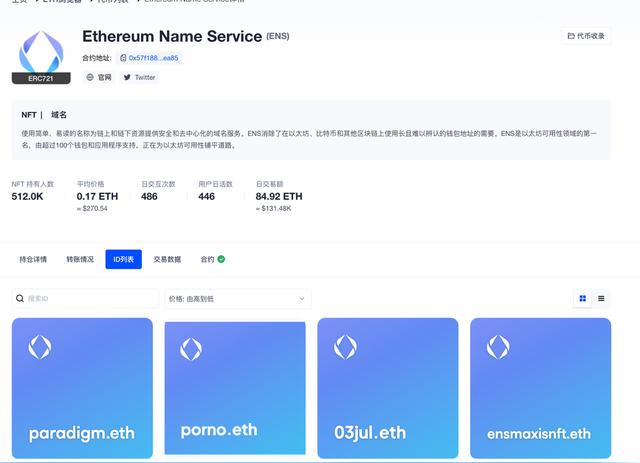Click the 代币收录 button
640x463 pixels.
(586, 36)
